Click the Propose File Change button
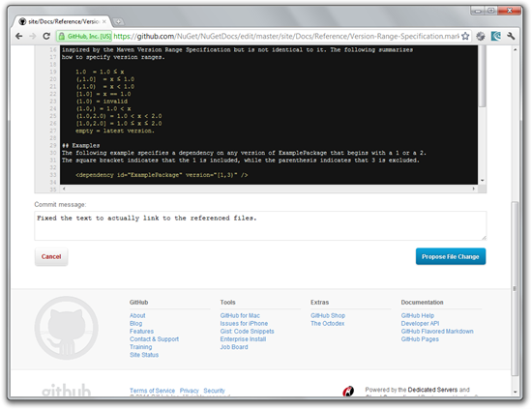The height and width of the screenshot is (409, 532). (x=451, y=257)
